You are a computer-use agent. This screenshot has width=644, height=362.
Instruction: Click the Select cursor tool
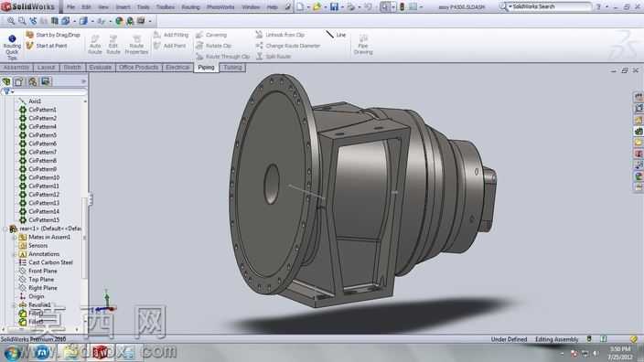click(x=385, y=7)
